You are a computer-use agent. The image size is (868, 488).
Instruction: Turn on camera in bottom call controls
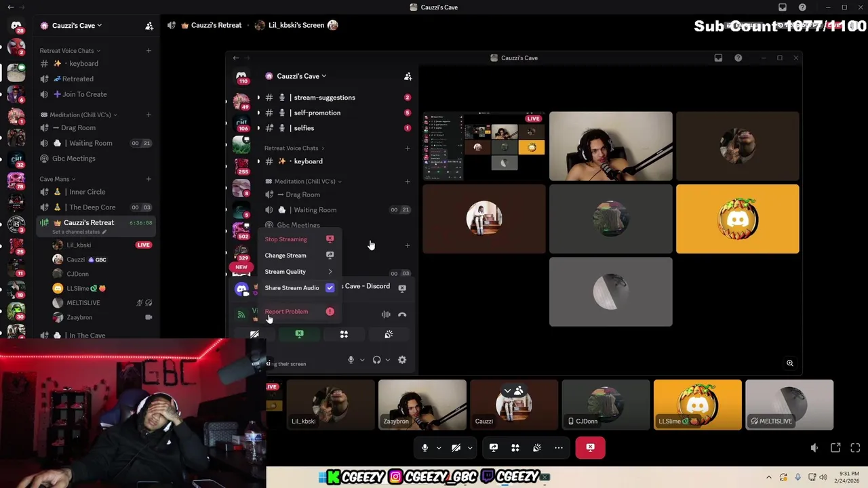pos(456,447)
